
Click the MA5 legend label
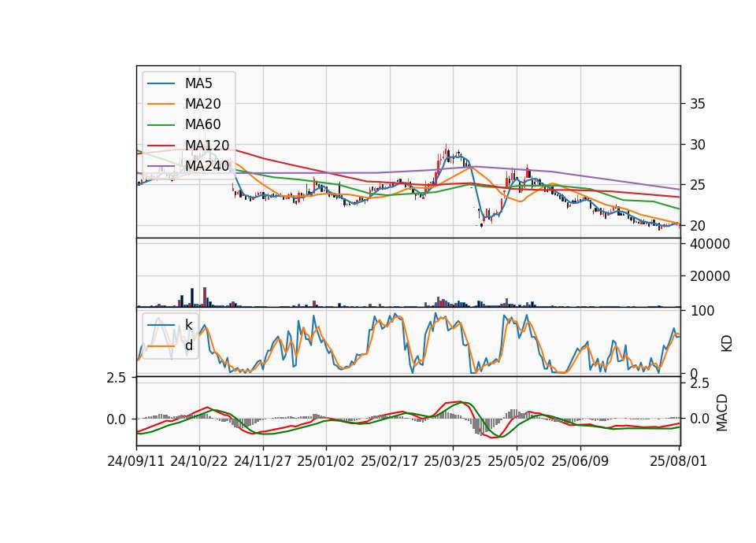coord(198,83)
